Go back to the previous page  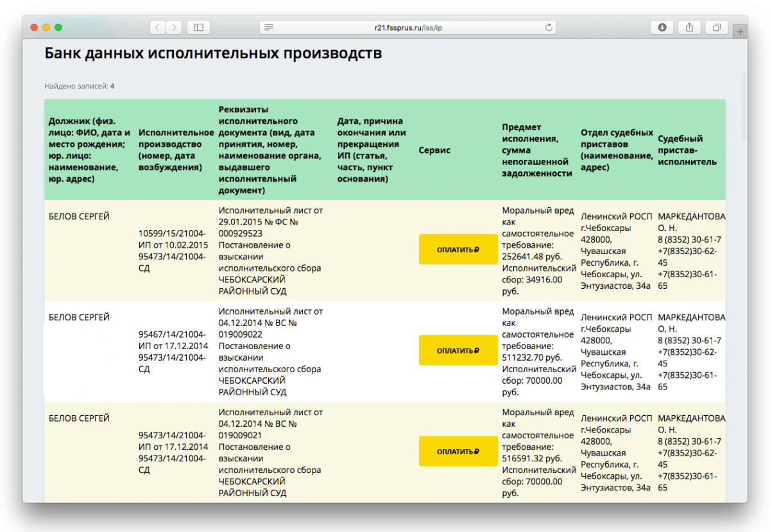pyautogui.click(x=158, y=28)
